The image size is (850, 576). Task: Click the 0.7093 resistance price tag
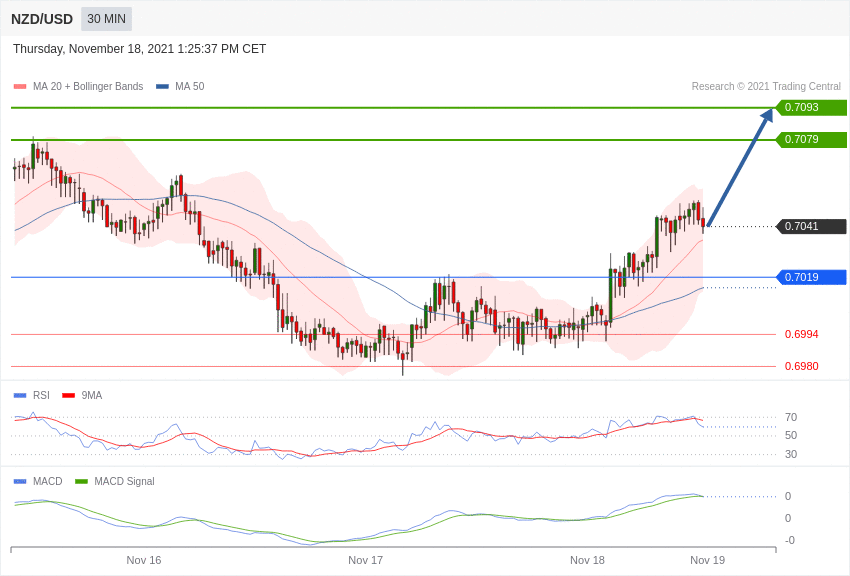coord(811,107)
